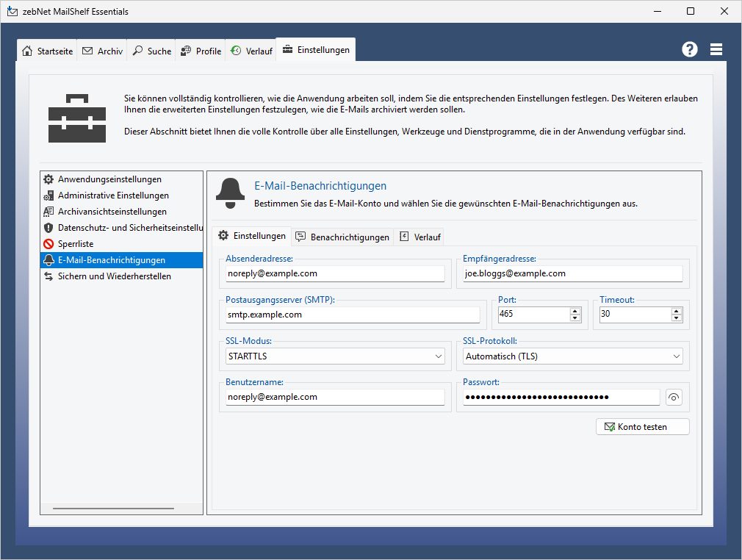The height and width of the screenshot is (560, 742).
Task: Click the Absenderadresse input field
Action: tap(335, 273)
